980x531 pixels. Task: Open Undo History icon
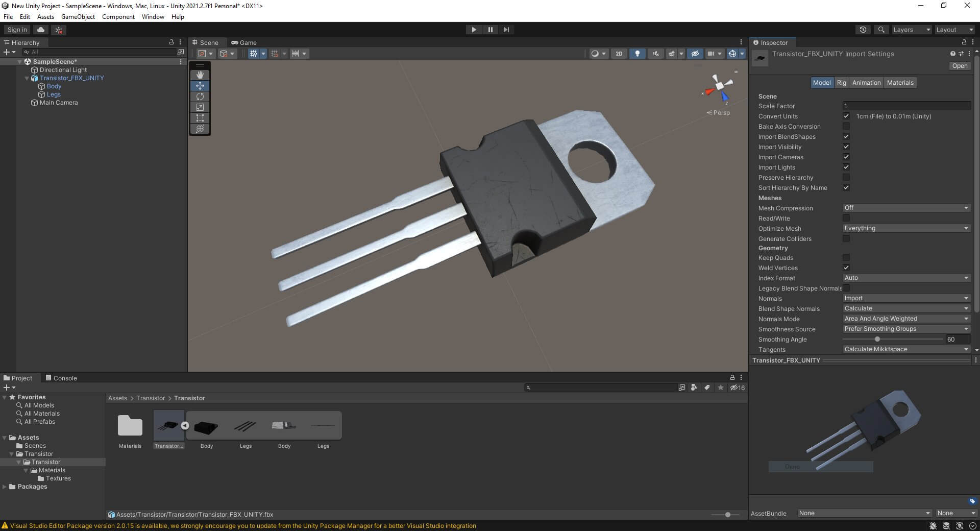(x=863, y=30)
